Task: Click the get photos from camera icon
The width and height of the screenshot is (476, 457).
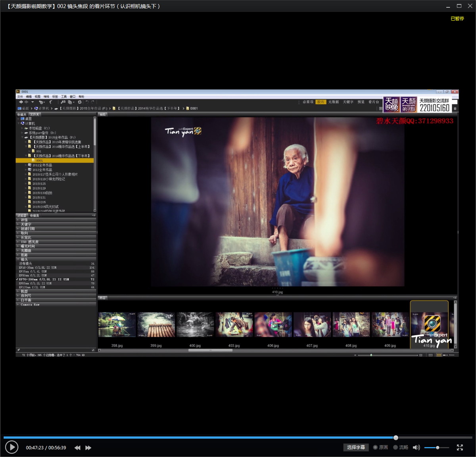Action: 63,102
